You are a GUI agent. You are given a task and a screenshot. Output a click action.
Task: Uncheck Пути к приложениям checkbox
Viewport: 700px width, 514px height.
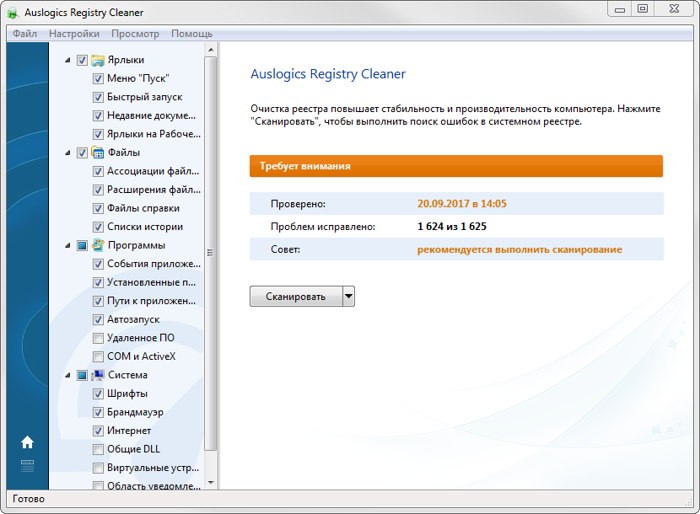click(x=98, y=301)
